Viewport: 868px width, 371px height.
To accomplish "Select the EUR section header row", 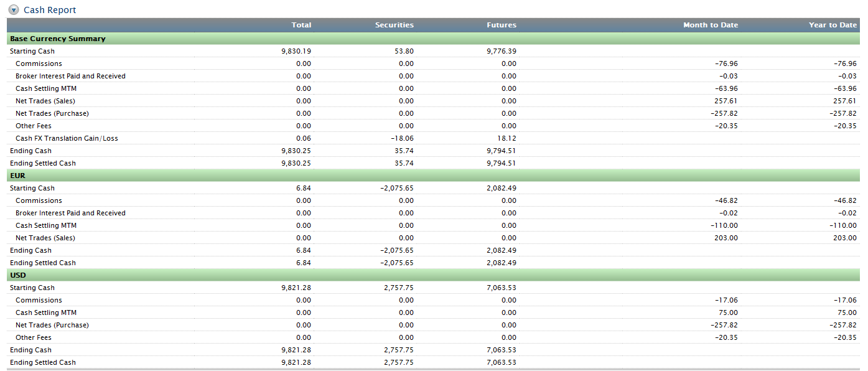I will tap(17, 176).
